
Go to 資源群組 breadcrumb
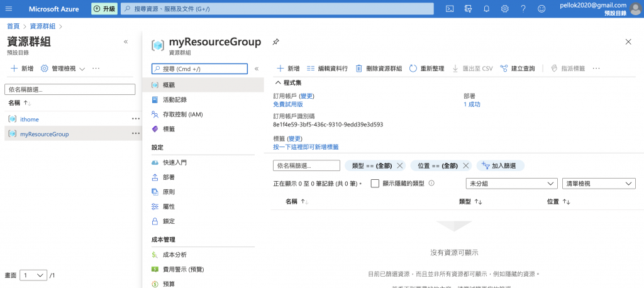(x=43, y=26)
